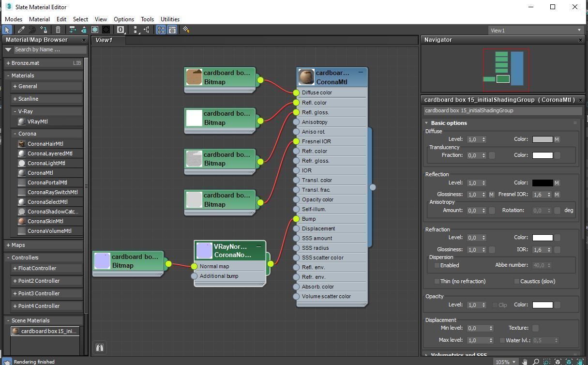
Task: Activate the Zoom Region tool
Action: (547, 362)
